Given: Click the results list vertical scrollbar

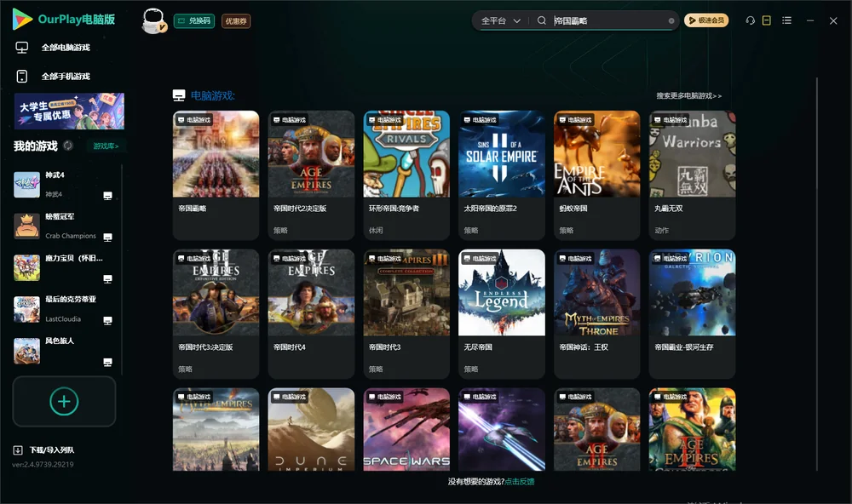Looking at the screenshot, I should pyautogui.click(x=817, y=274).
